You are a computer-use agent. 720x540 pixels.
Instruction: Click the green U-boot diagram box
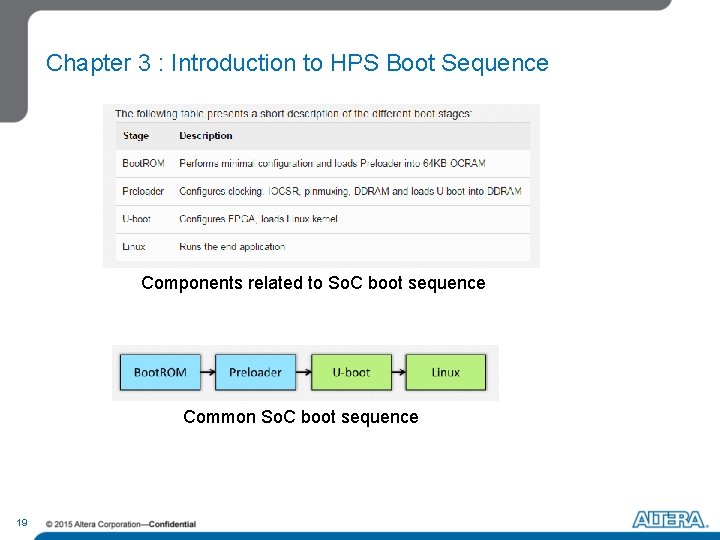[351, 372]
